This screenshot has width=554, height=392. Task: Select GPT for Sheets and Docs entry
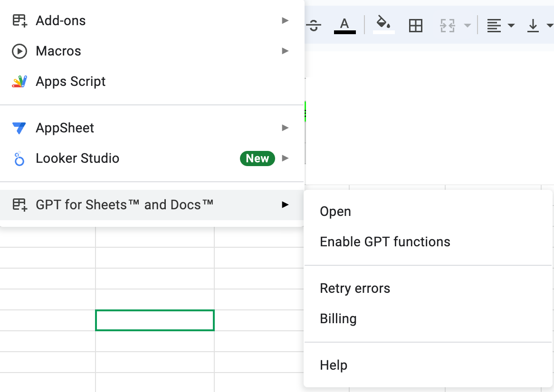tap(152, 205)
